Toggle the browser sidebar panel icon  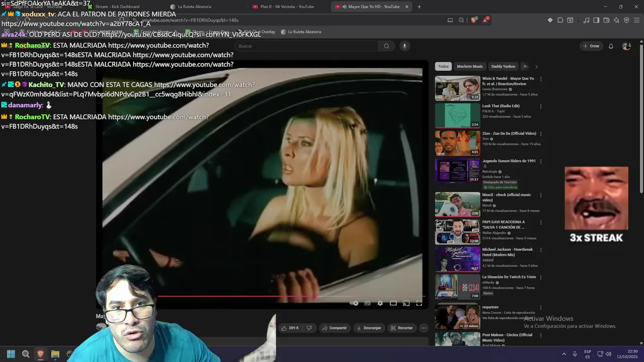(x=596, y=20)
